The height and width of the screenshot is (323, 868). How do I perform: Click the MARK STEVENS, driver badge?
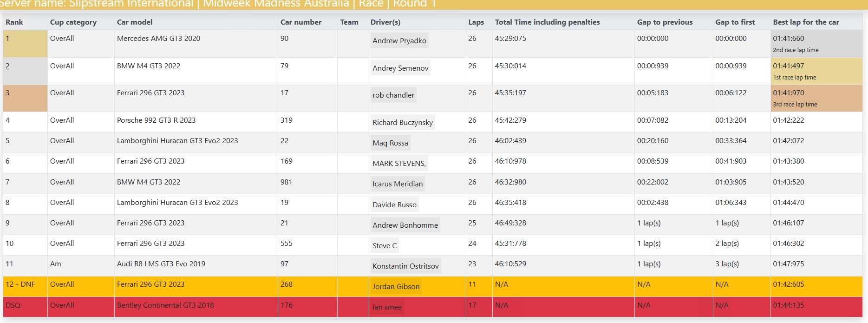tap(399, 164)
